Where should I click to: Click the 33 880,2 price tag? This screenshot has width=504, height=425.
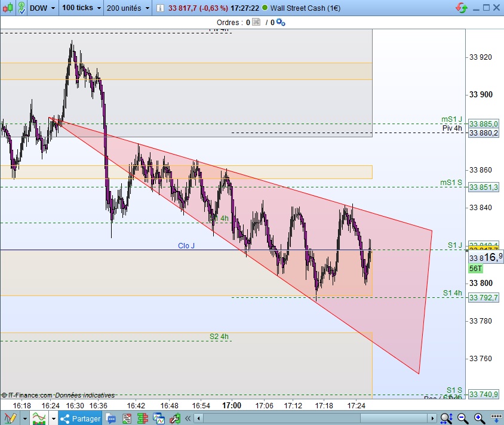coord(484,133)
